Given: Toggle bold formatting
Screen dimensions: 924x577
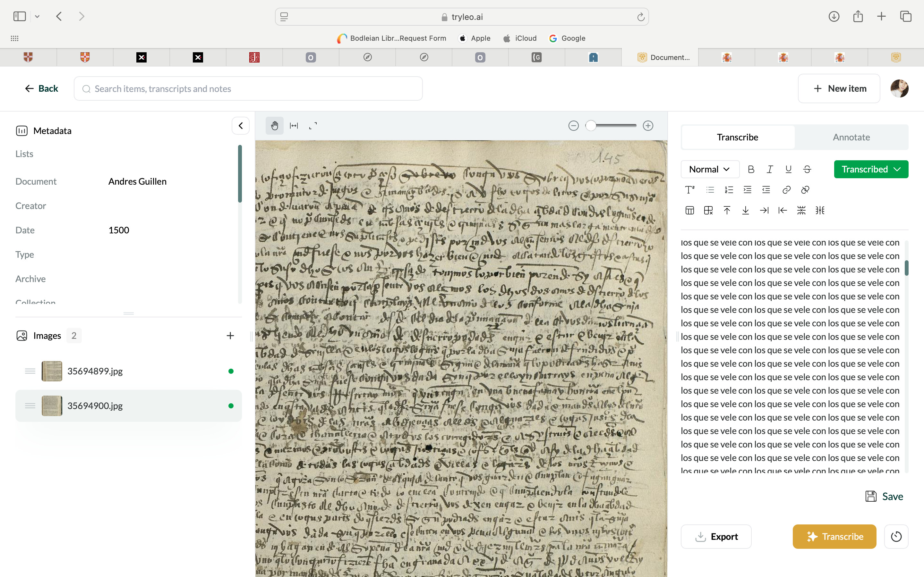Looking at the screenshot, I should point(751,169).
